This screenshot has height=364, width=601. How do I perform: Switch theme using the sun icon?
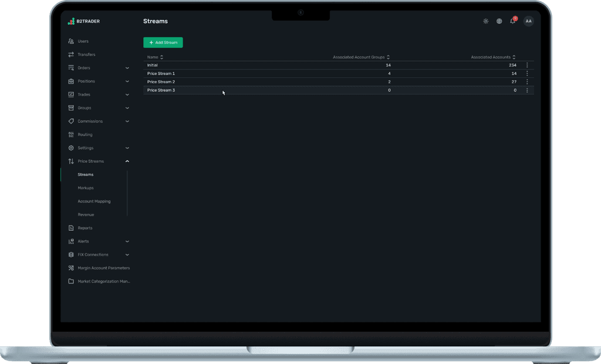coord(485,21)
